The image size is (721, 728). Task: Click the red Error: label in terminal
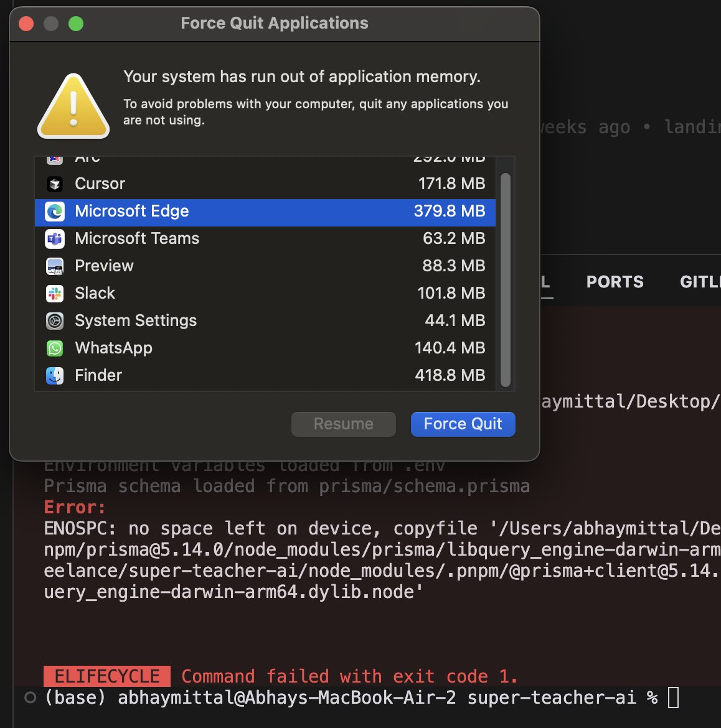(74, 508)
